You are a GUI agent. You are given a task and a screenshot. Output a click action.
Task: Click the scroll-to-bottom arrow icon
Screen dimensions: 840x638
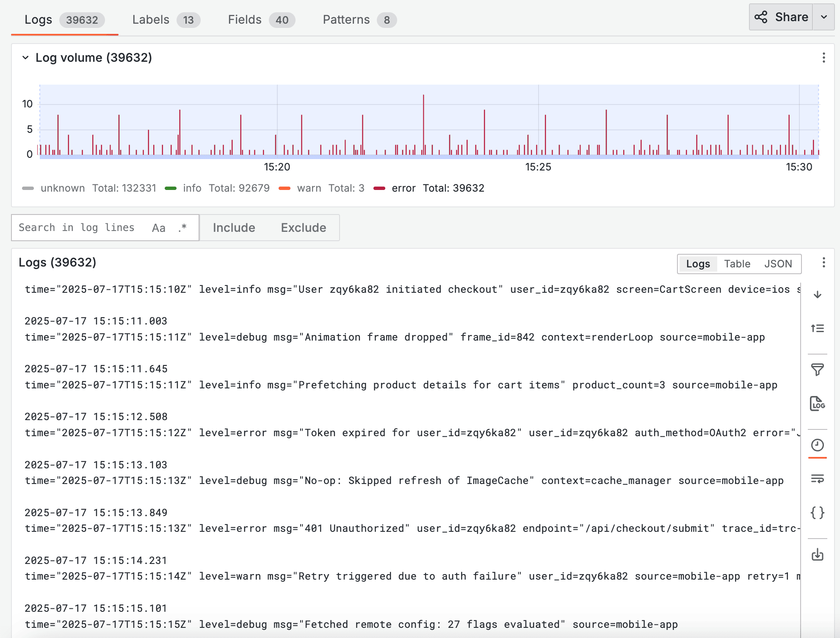(x=818, y=295)
